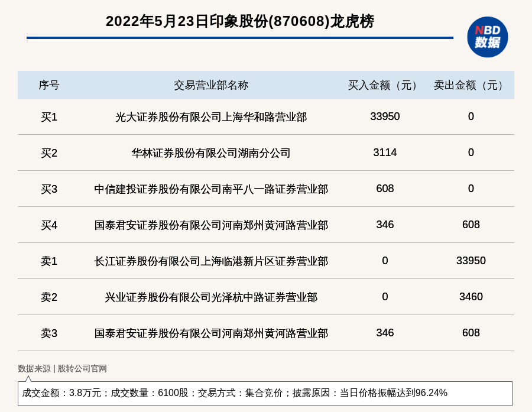Click the NBD数据 logo badge

(487, 37)
